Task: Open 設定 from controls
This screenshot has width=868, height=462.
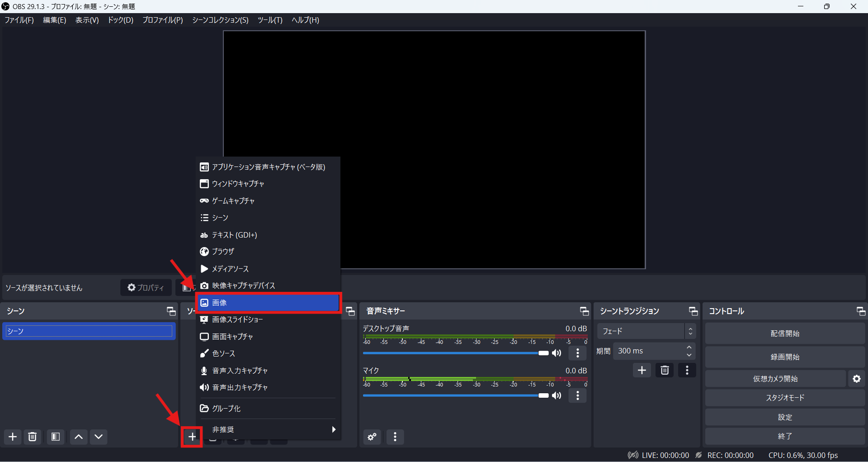Action: [785, 417]
